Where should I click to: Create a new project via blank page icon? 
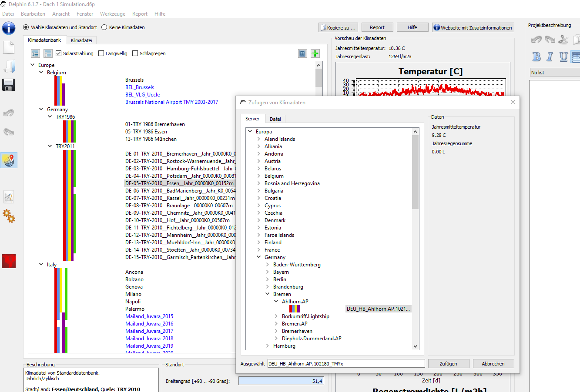[x=9, y=47]
